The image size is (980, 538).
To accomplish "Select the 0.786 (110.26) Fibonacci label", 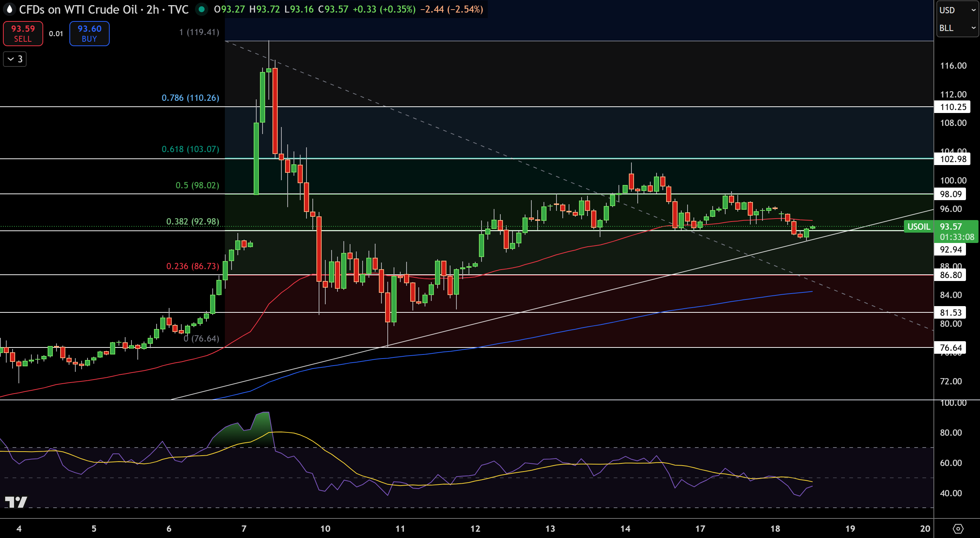I will click(190, 98).
